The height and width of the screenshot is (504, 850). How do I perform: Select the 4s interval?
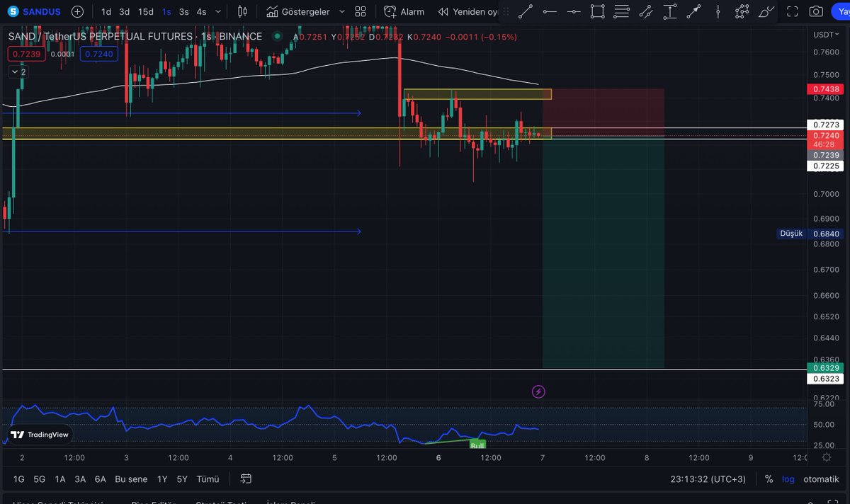(x=201, y=12)
